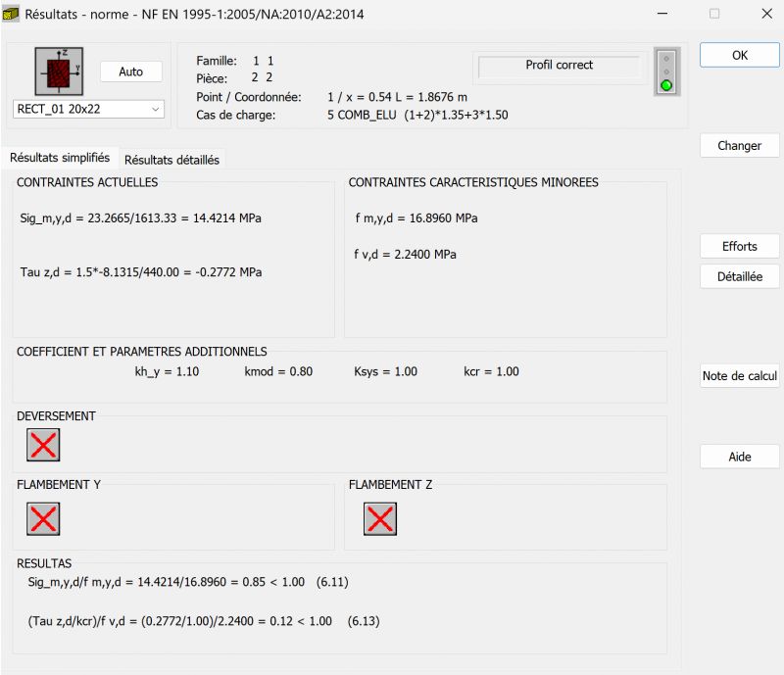Click the kcr = 1.00 coefficient

[492, 371]
